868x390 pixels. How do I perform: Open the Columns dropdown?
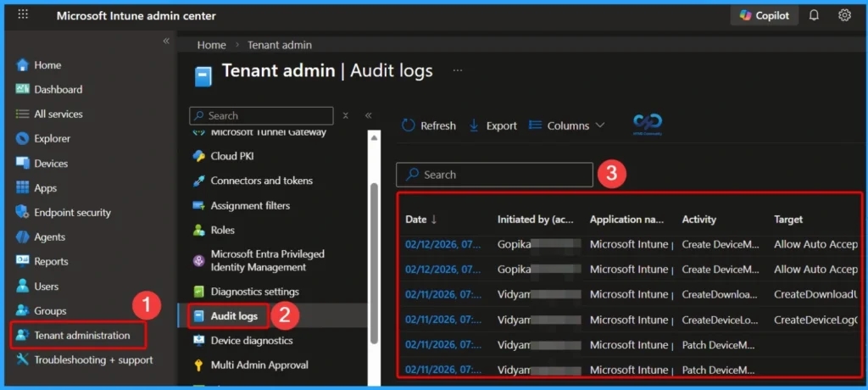pyautogui.click(x=566, y=125)
